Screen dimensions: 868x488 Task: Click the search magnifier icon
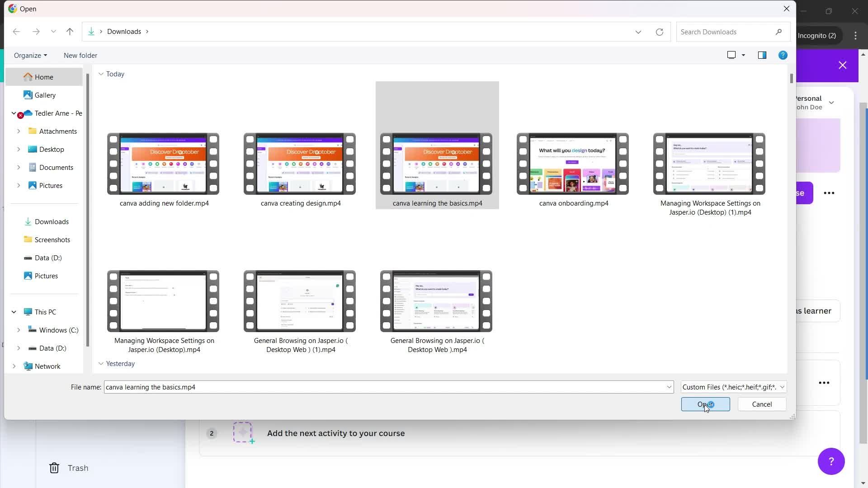778,32
